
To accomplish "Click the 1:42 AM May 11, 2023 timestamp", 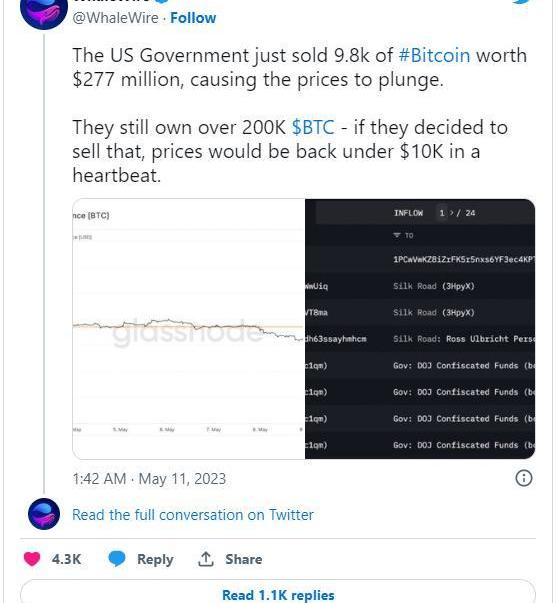I will [149, 479].
